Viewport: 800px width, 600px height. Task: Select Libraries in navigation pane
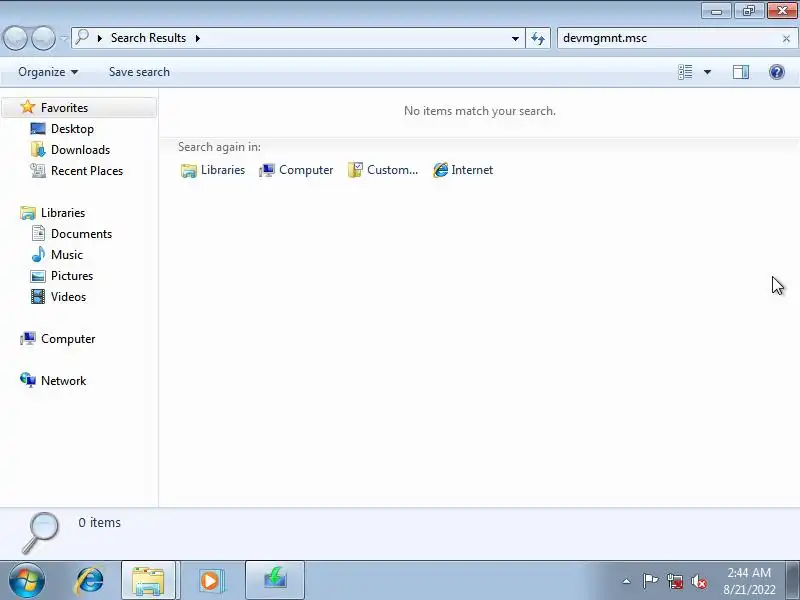[x=63, y=212]
